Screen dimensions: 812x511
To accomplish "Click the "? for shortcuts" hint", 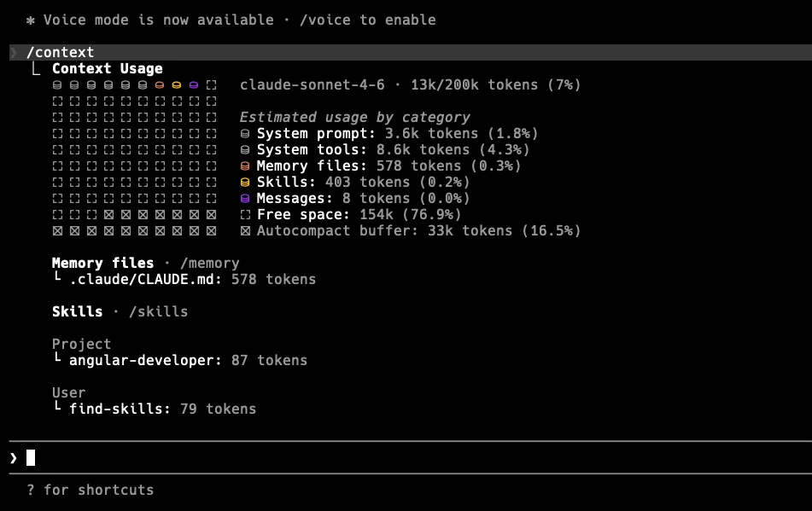I will (91, 491).
